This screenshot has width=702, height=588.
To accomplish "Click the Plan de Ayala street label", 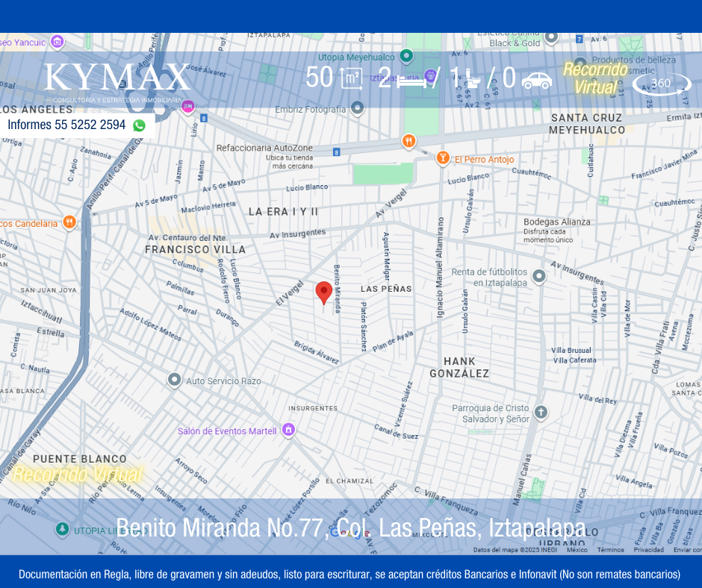I will coord(393,341).
